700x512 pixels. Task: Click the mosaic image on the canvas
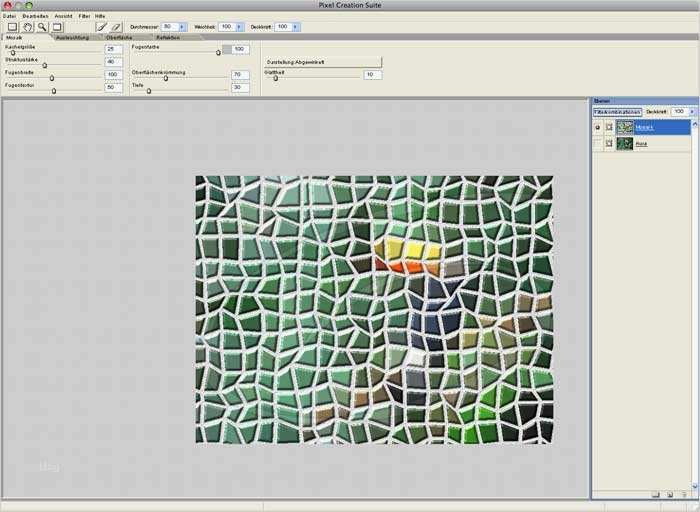pyautogui.click(x=374, y=309)
